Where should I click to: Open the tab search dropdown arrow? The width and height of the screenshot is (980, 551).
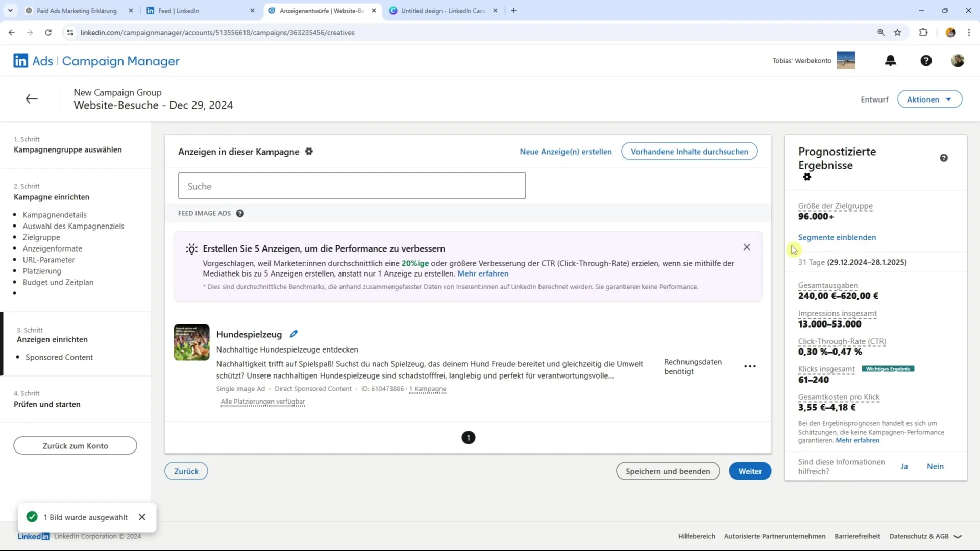[x=10, y=11]
